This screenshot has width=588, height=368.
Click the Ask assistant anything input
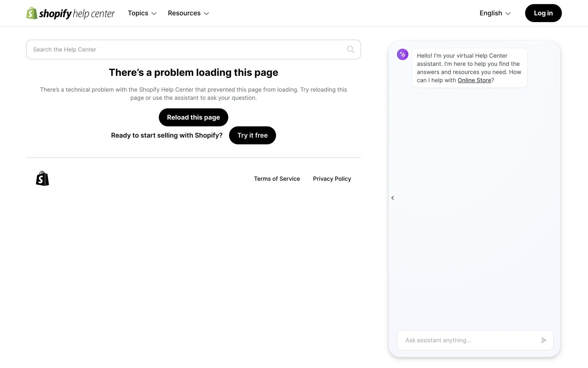pos(469,340)
